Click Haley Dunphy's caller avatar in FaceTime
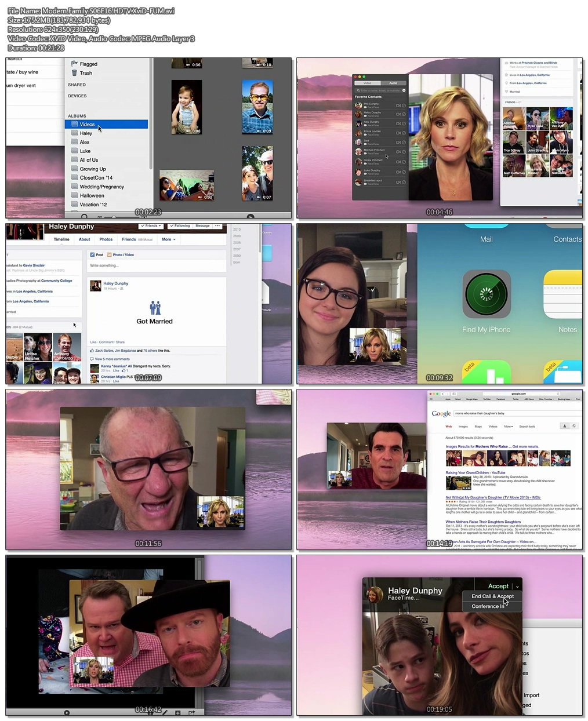Viewport: 588px width, 721px height. coord(375,593)
